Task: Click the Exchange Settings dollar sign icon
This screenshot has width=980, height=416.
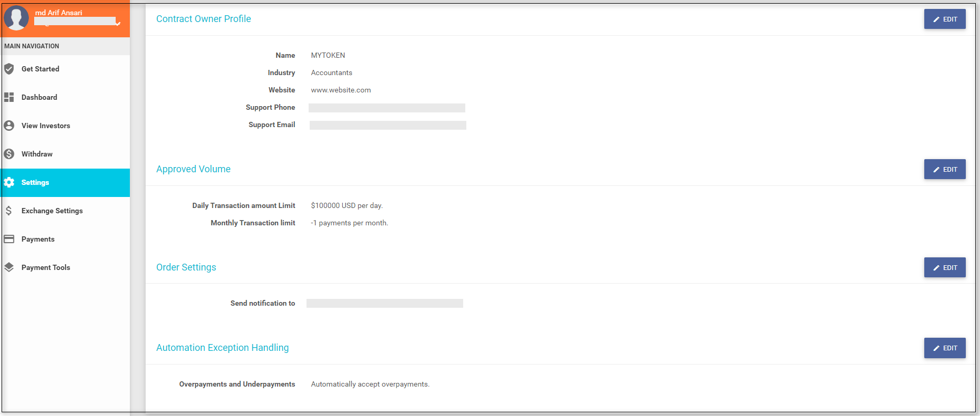Action: (9, 211)
